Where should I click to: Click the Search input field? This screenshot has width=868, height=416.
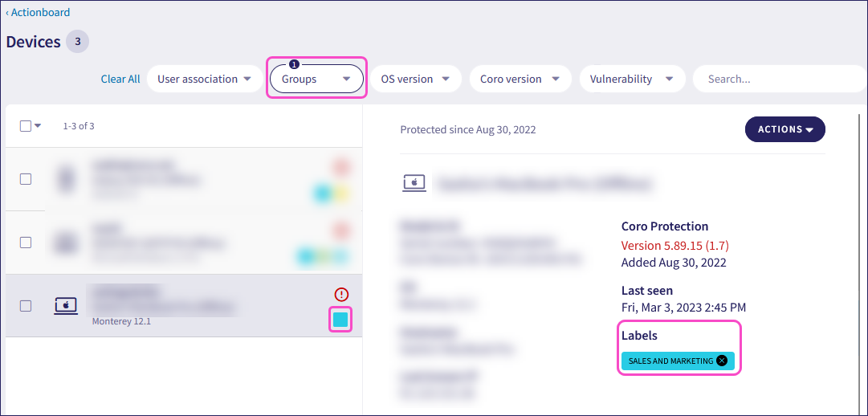coord(775,79)
